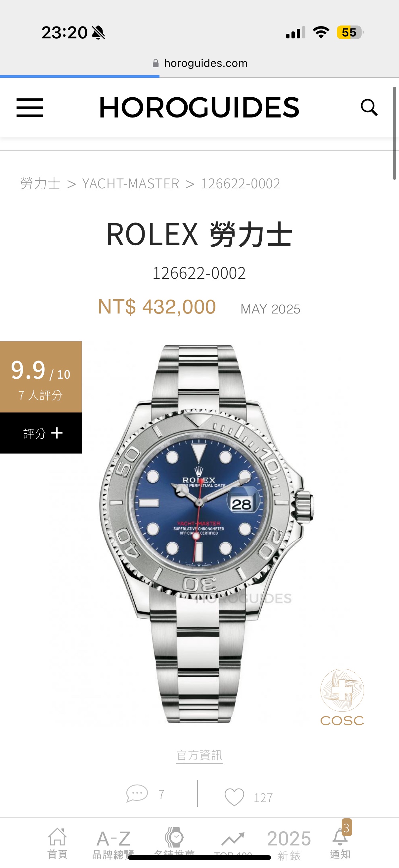The width and height of the screenshot is (399, 868).
Task: Click the page scrollbar on right edge
Action: (x=394, y=133)
